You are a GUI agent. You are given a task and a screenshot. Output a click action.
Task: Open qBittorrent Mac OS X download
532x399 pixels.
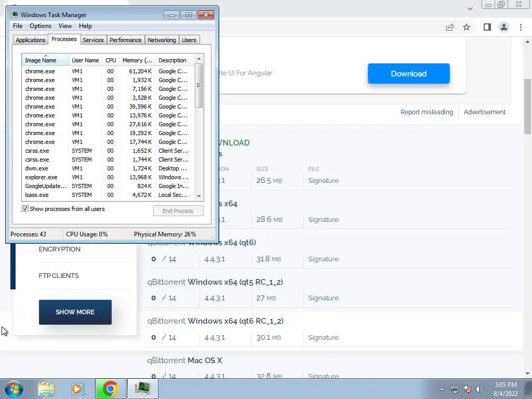(x=184, y=361)
